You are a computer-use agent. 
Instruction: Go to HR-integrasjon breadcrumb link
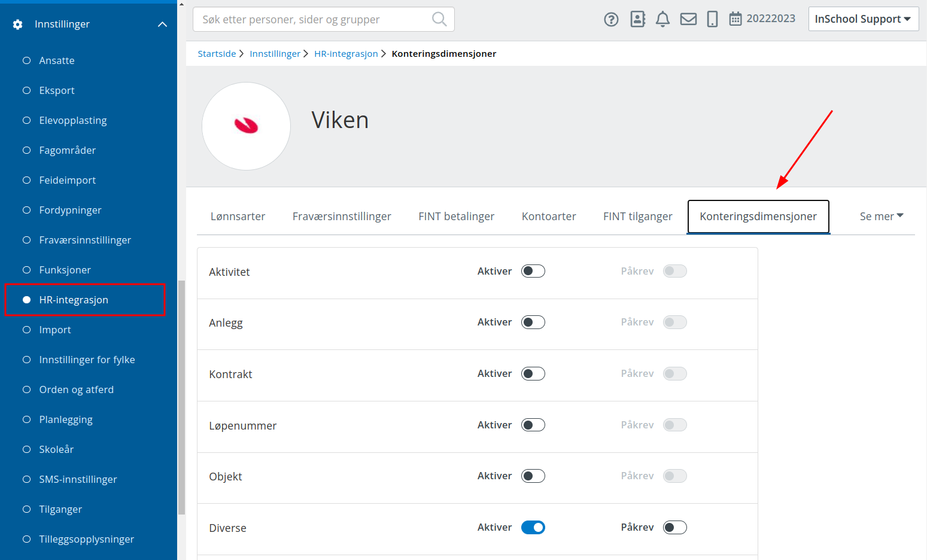(346, 54)
